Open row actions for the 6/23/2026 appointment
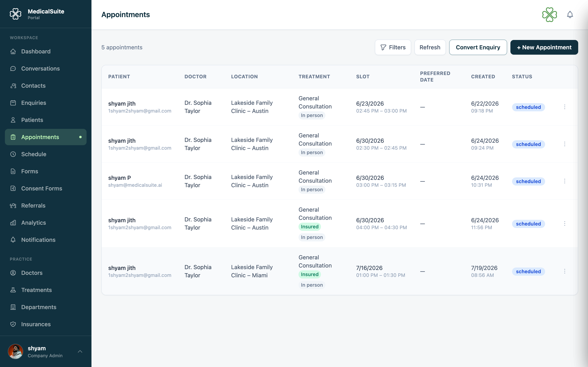Screen dimensions: 588x367 tap(565, 107)
